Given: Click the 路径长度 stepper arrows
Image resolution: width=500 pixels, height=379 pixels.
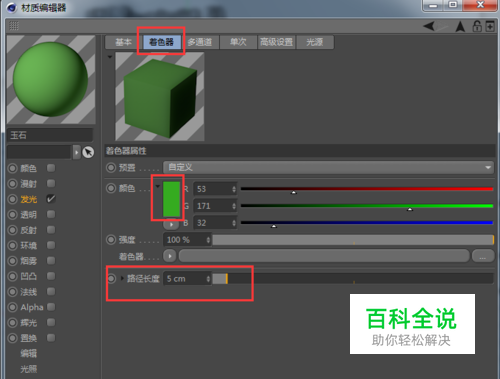Looking at the screenshot, I should (208, 279).
